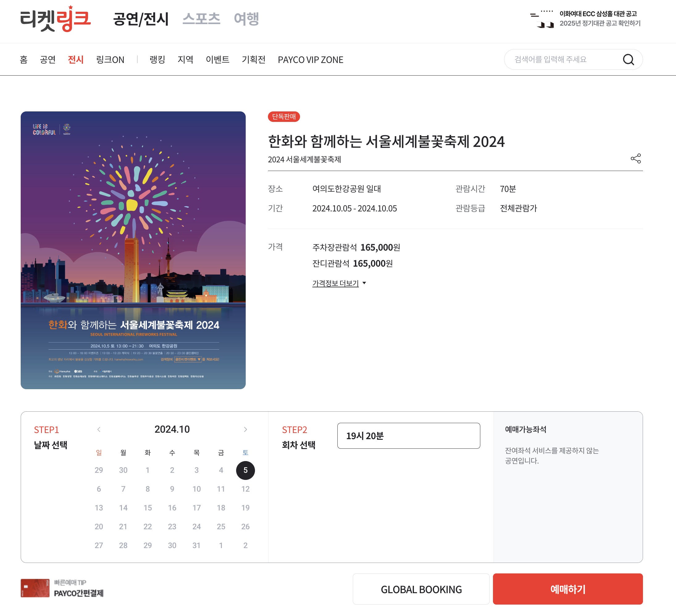Select date 5 on the calendar

[245, 470]
